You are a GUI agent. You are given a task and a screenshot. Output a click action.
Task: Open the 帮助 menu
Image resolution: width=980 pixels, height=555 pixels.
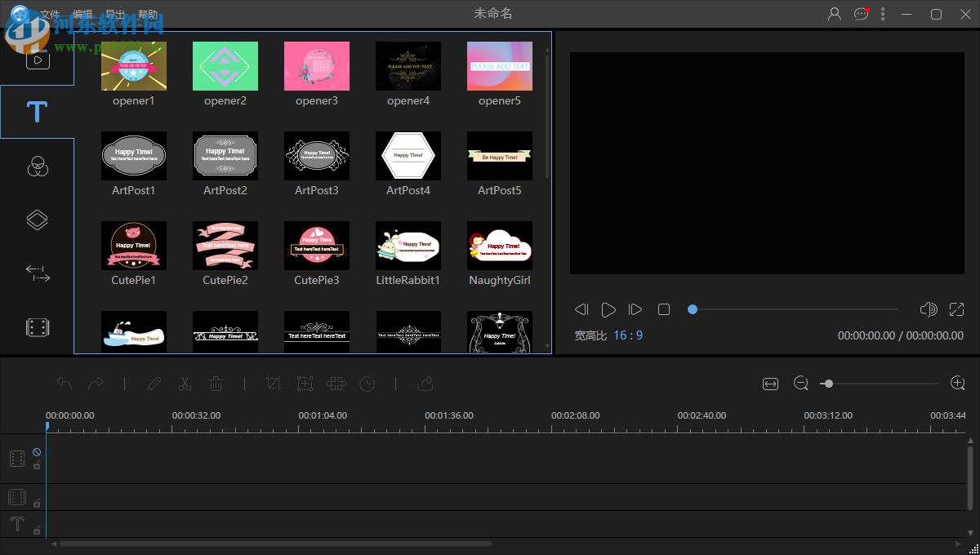tap(148, 14)
